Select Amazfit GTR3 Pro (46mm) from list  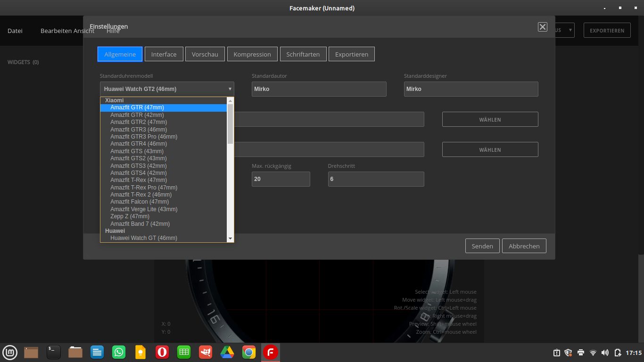(x=144, y=137)
